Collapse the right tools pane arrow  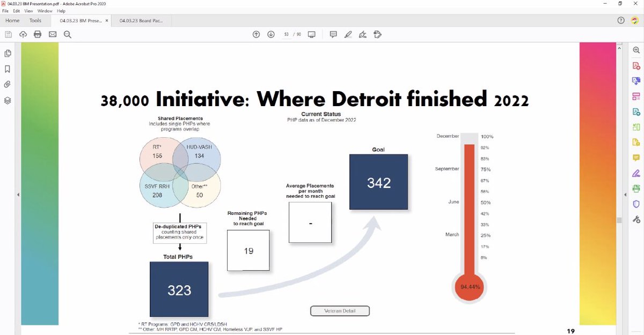626,195
